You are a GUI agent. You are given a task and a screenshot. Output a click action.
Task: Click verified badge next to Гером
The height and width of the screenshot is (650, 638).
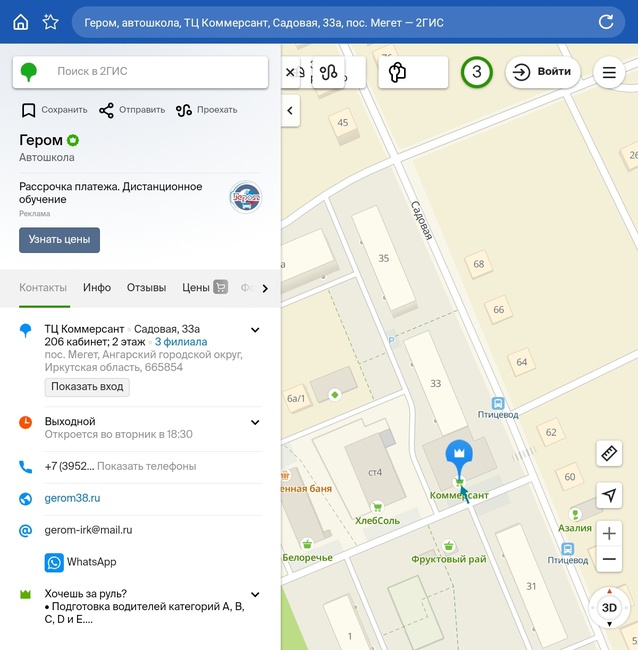click(73, 140)
